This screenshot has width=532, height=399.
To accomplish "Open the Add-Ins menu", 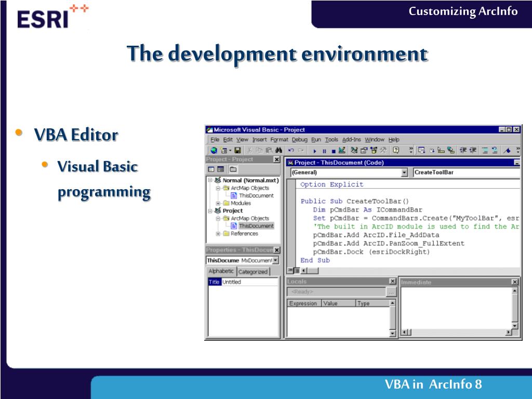I will click(x=352, y=139).
